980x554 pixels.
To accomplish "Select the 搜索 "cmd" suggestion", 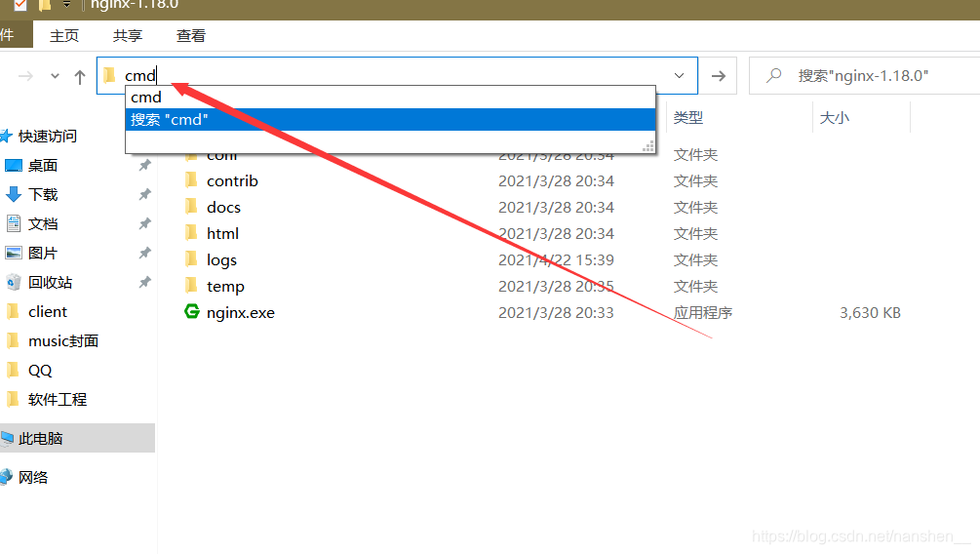I will [x=391, y=119].
